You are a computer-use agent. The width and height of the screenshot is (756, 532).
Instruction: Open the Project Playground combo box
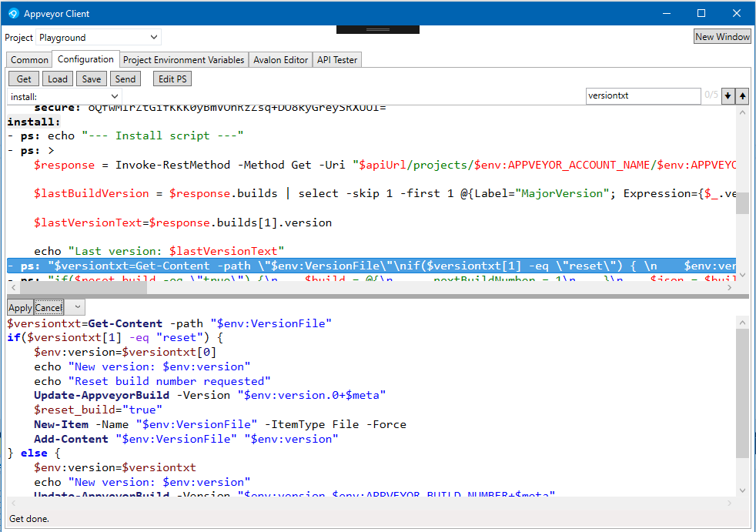tap(99, 37)
